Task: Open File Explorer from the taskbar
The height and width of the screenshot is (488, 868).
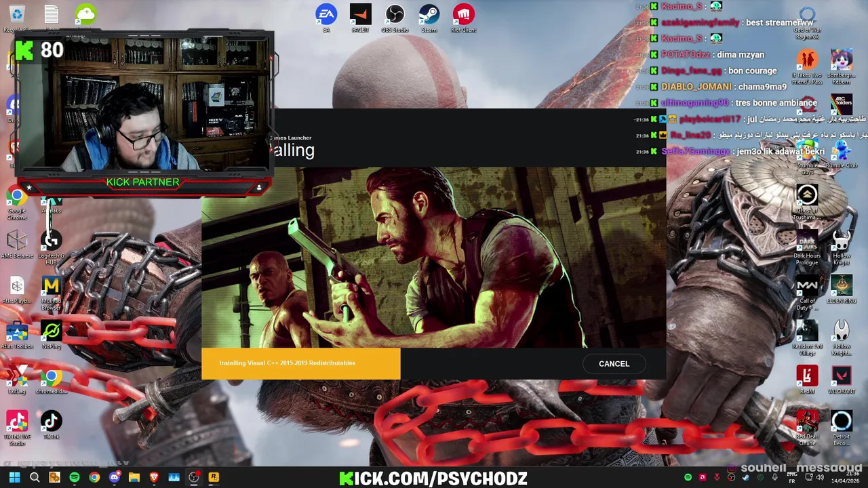Action: point(134,478)
